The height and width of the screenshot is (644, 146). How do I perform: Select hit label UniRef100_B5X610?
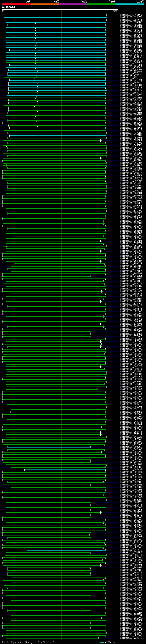point(131,178)
